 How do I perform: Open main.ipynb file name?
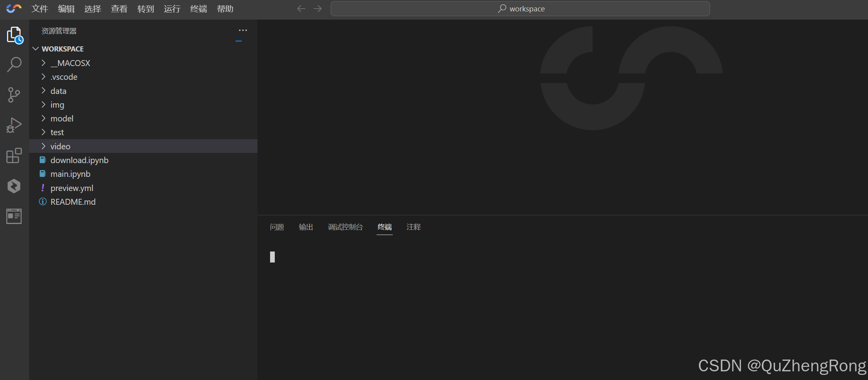pyautogui.click(x=70, y=174)
